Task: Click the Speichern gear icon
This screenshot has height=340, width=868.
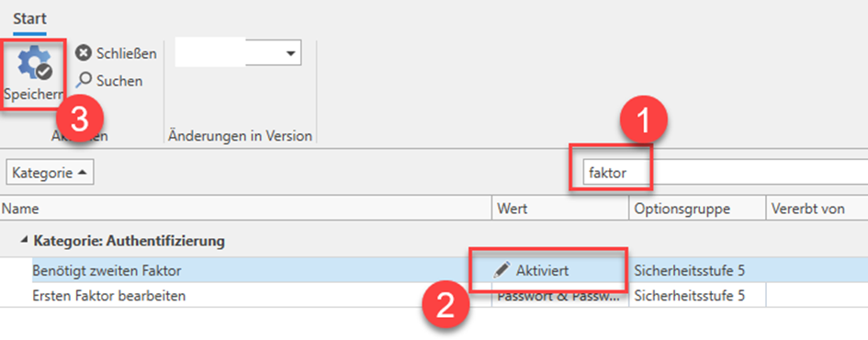Action: (34, 63)
